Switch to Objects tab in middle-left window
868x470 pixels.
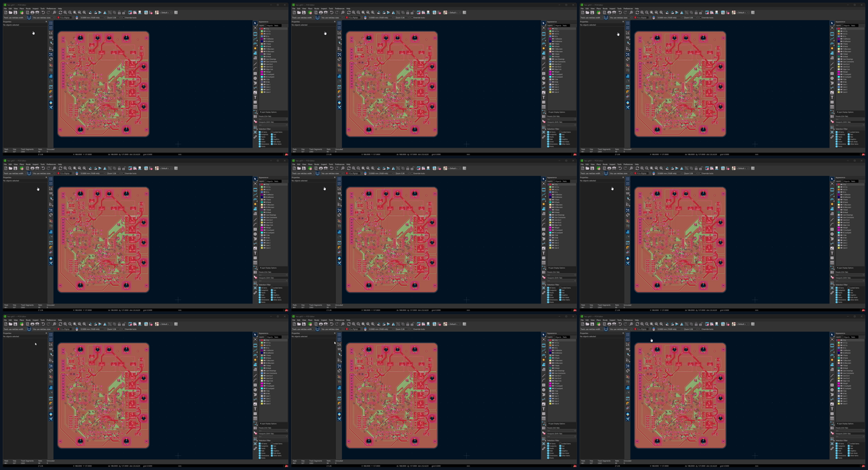coord(270,181)
